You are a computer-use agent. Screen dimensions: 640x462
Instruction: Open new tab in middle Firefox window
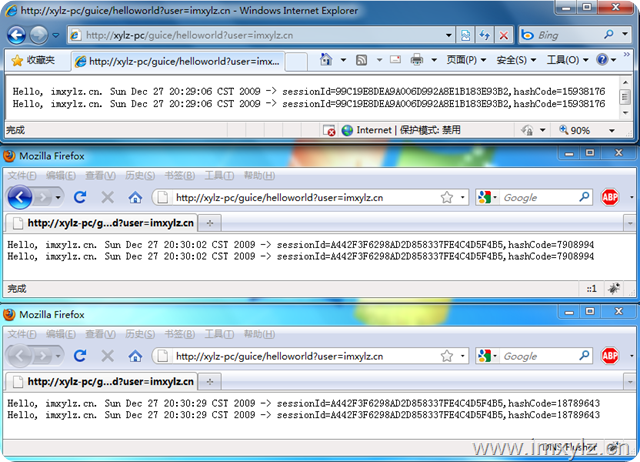click(x=210, y=223)
